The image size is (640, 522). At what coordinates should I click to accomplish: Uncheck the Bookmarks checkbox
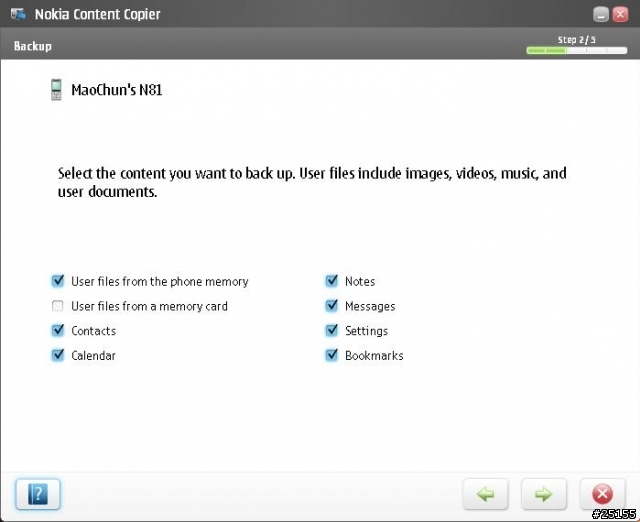[x=331, y=355]
